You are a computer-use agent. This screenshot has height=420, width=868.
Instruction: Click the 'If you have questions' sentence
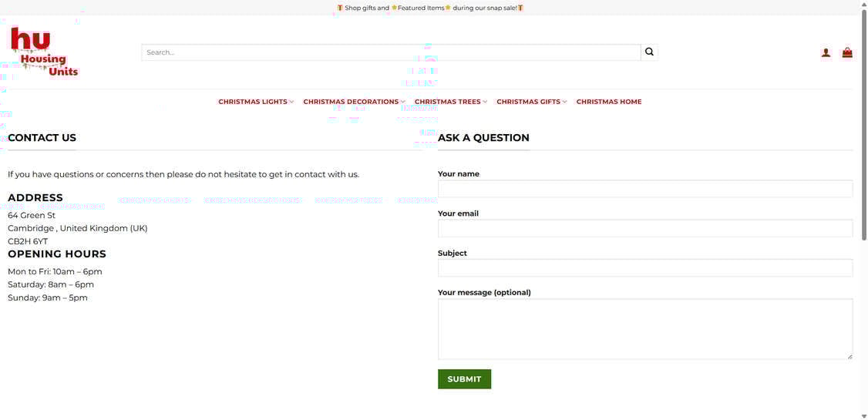click(183, 174)
